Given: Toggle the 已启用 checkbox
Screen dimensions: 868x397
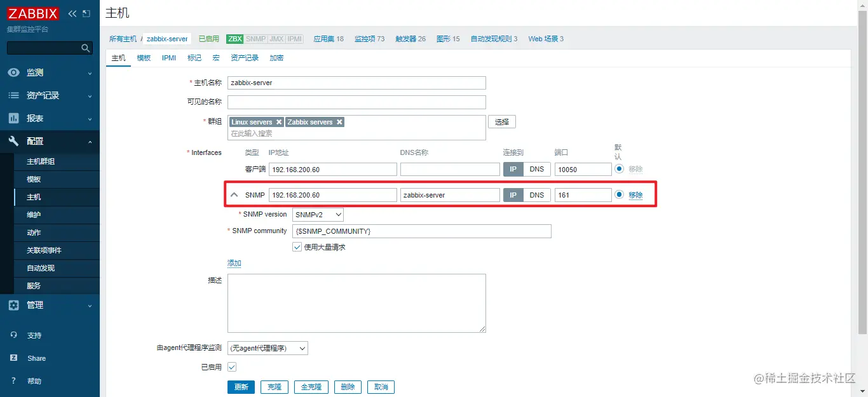Looking at the screenshot, I should (x=232, y=367).
